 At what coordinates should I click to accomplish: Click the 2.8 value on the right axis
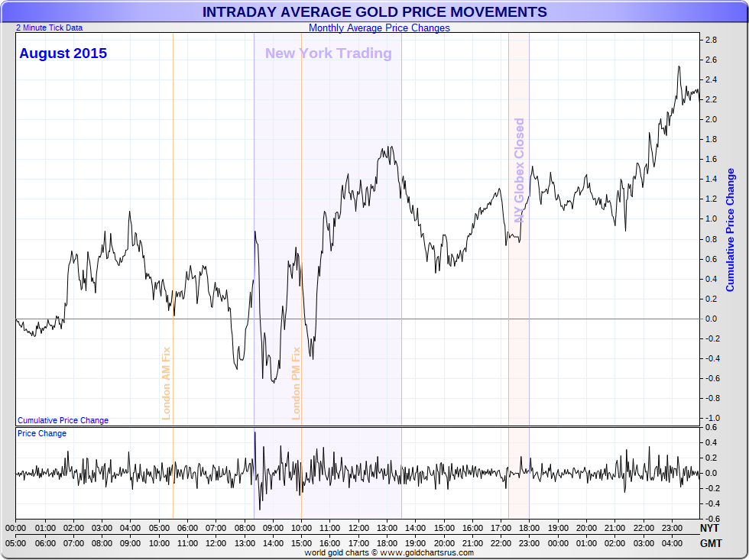pos(711,40)
